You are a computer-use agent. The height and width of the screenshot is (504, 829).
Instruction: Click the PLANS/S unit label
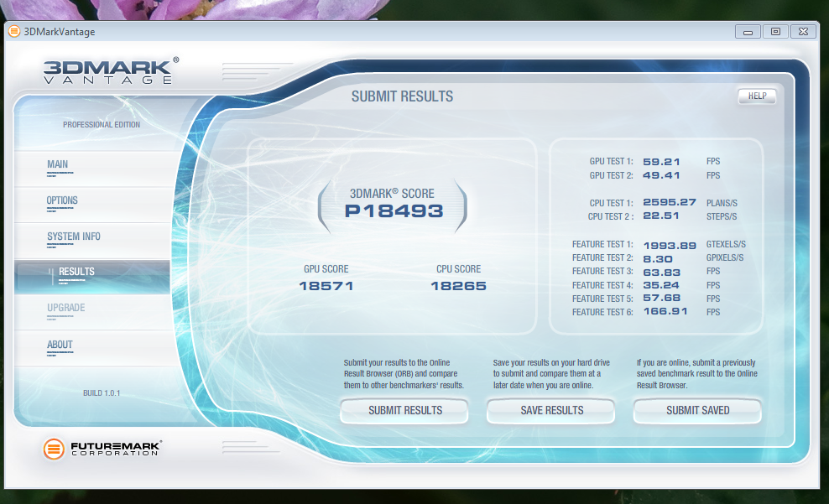[722, 204]
